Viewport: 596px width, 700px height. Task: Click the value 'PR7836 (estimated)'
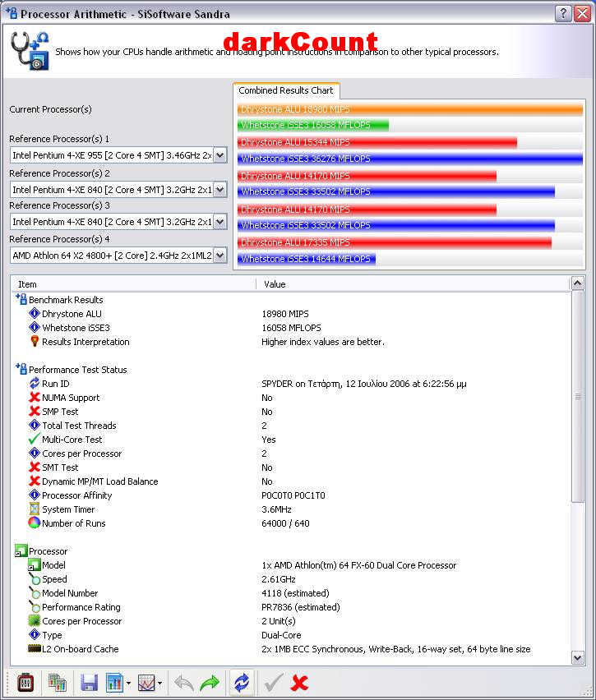[x=301, y=607]
